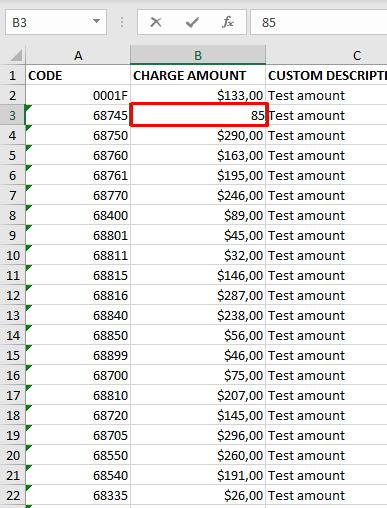Select cell with code 0001F
The image size is (387, 508).
coord(78,95)
